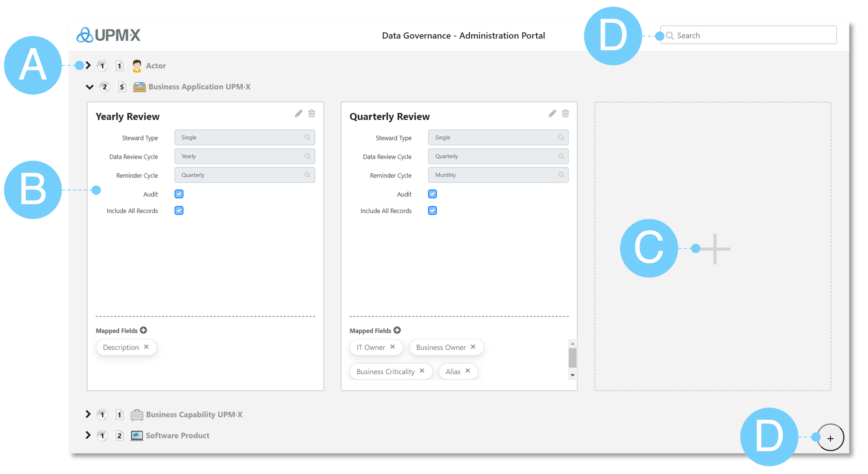The height and width of the screenshot is (474, 868).
Task: Delete the Yearly Review card via trash icon
Action: pyautogui.click(x=312, y=113)
